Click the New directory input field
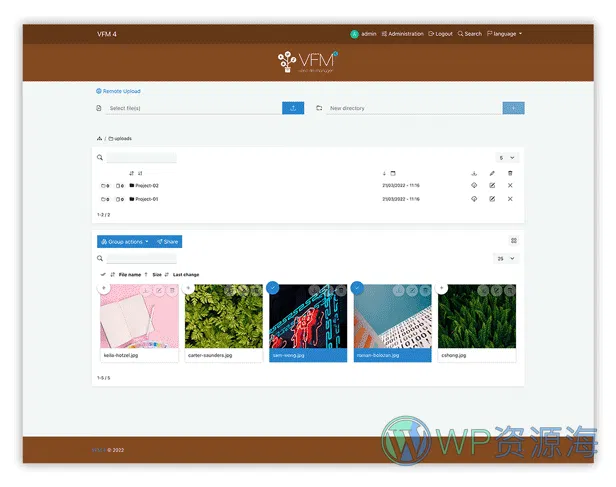616x487 pixels. tap(410, 108)
